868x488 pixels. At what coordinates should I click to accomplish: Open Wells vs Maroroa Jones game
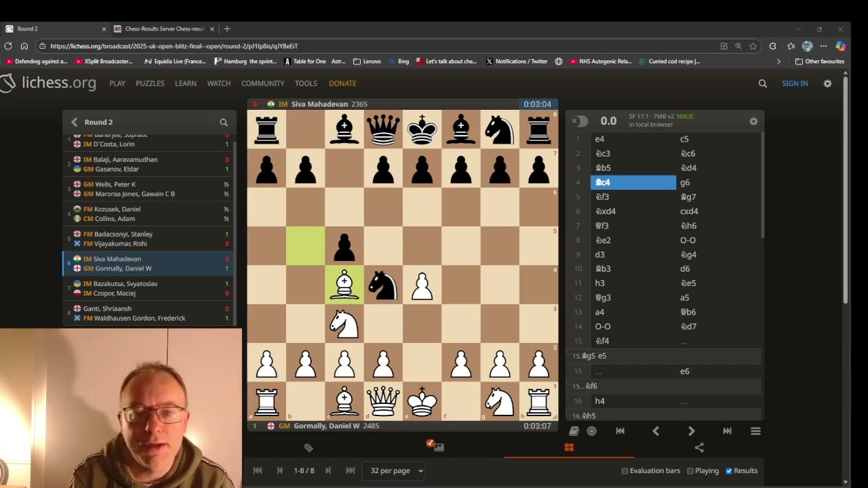click(x=149, y=189)
